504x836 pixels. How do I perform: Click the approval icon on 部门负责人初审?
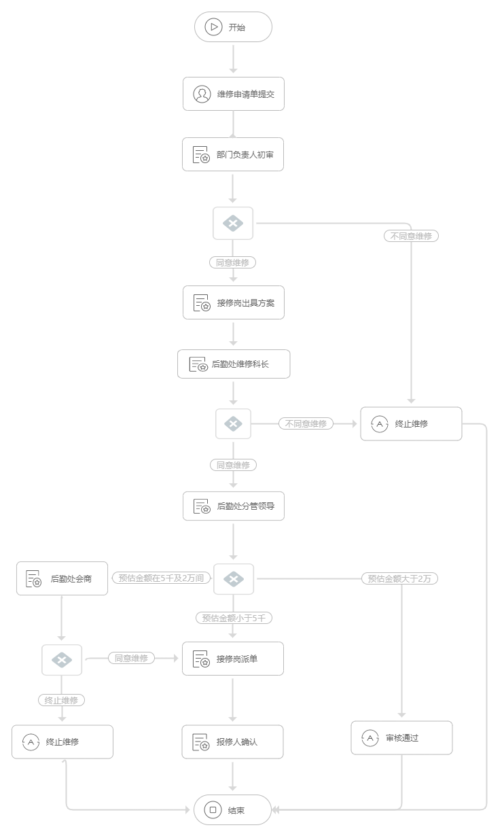pyautogui.click(x=201, y=155)
